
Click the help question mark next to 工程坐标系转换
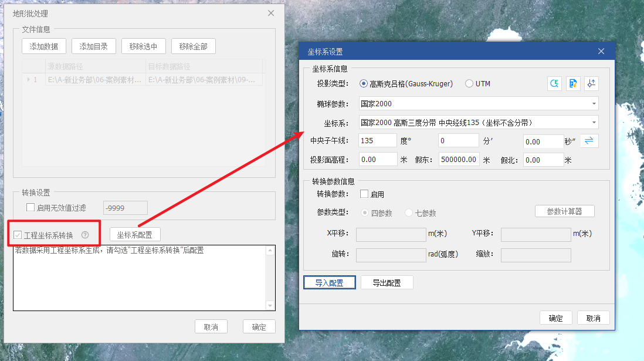(x=85, y=235)
